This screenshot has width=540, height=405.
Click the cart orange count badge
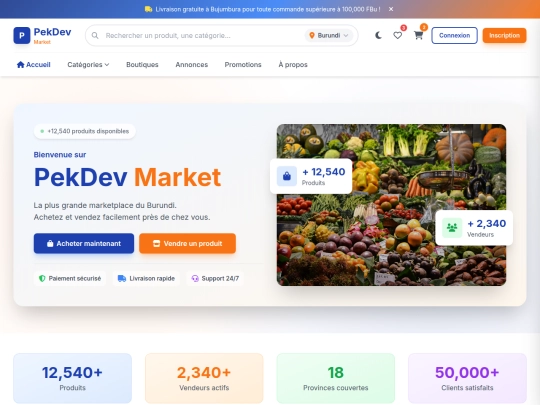tap(424, 27)
